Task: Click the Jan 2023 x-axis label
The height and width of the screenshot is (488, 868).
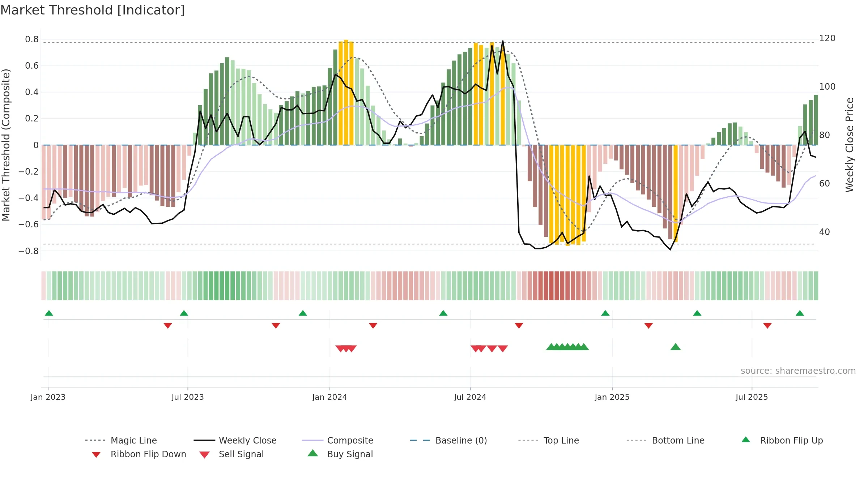Action: coord(48,397)
